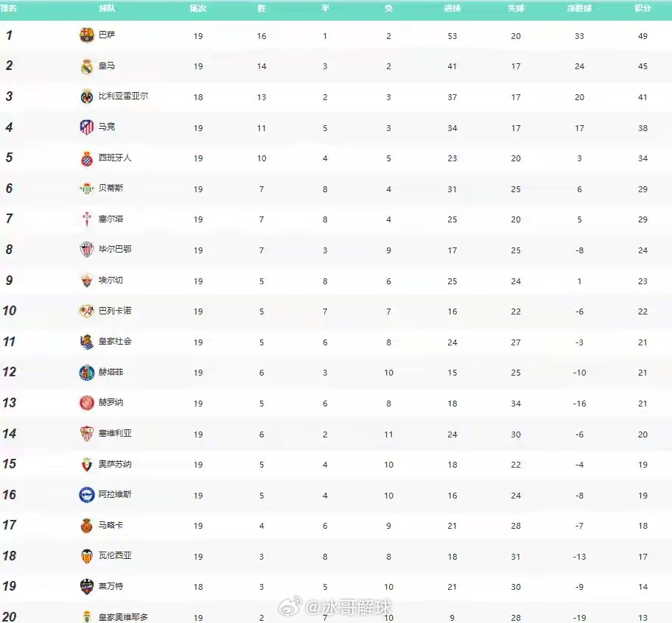Click the Real Madrid crest icon

[x=86, y=66]
